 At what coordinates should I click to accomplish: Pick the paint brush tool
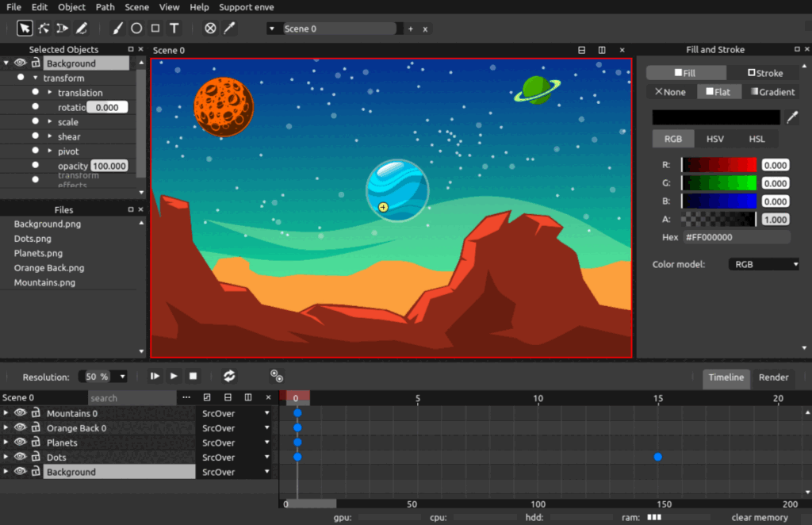coord(117,29)
